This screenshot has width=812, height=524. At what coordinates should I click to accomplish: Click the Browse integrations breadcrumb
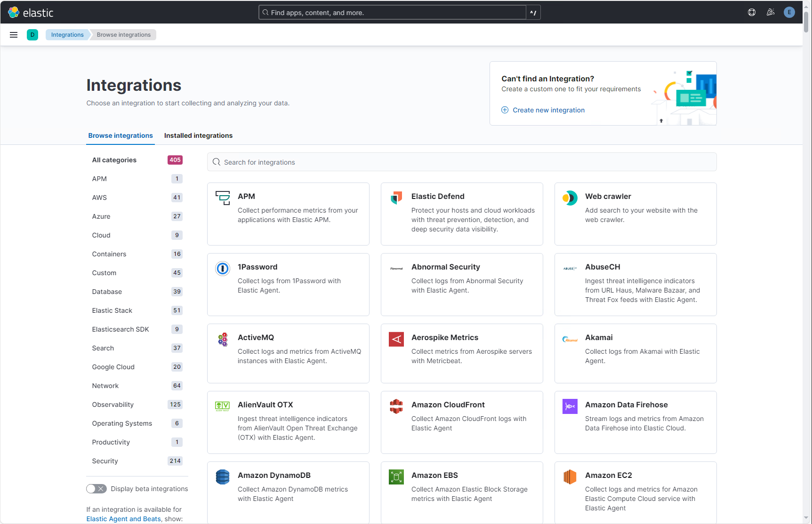click(x=124, y=35)
